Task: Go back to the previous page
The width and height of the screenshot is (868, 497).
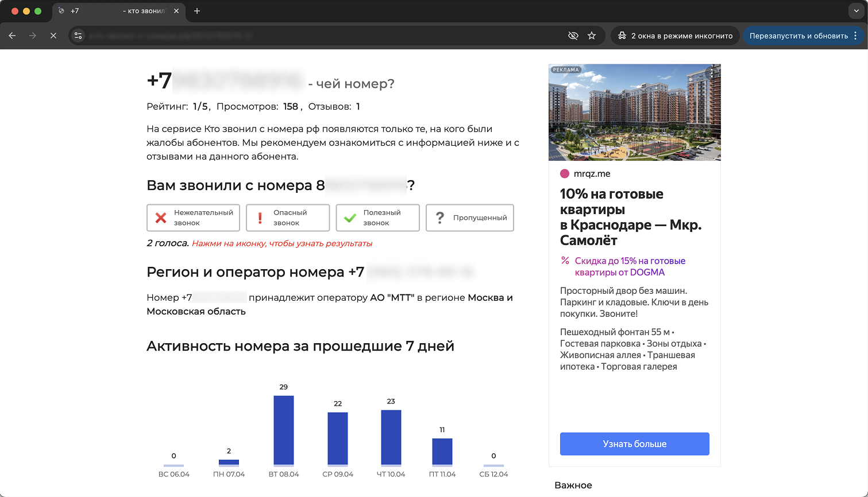Action: (12, 36)
